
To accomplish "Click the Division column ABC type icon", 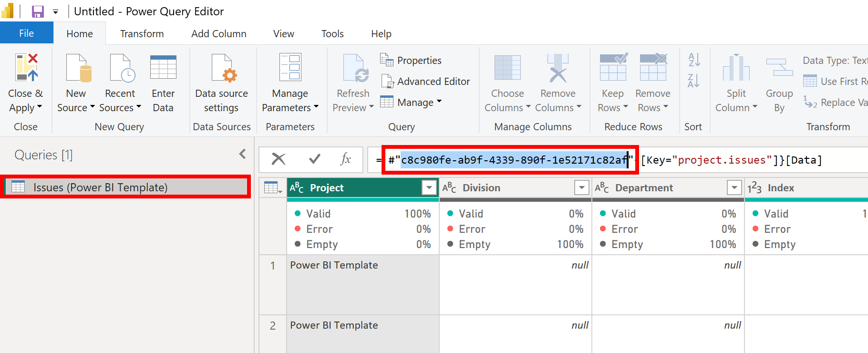I will (x=449, y=187).
